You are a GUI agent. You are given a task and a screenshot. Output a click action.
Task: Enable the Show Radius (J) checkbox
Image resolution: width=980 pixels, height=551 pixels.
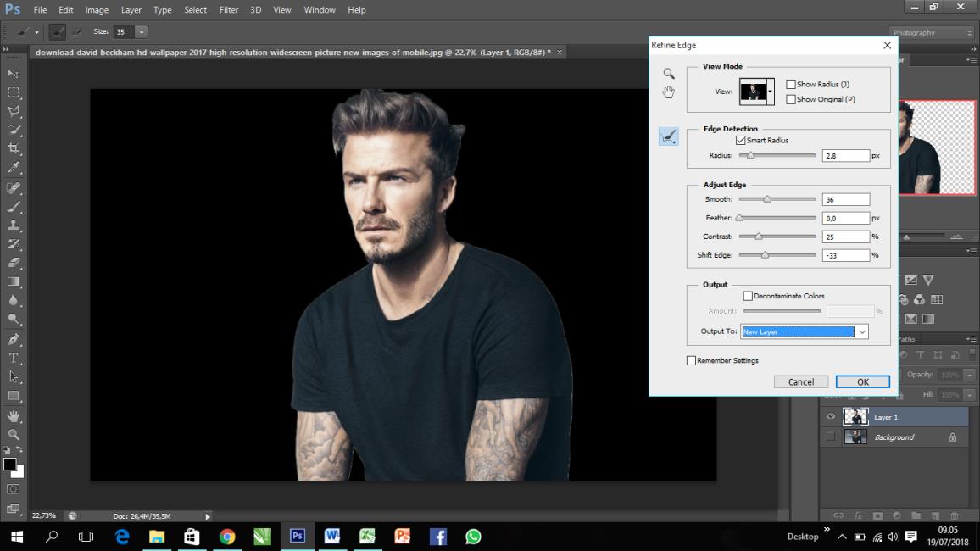coord(791,85)
